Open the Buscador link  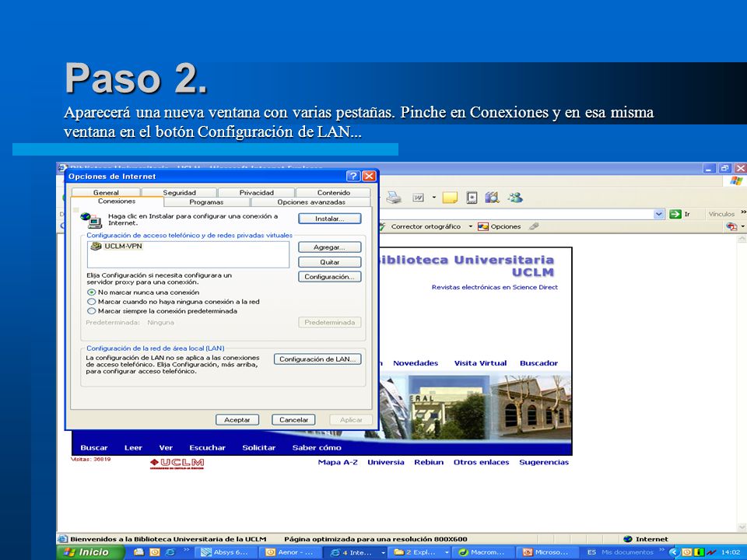538,363
